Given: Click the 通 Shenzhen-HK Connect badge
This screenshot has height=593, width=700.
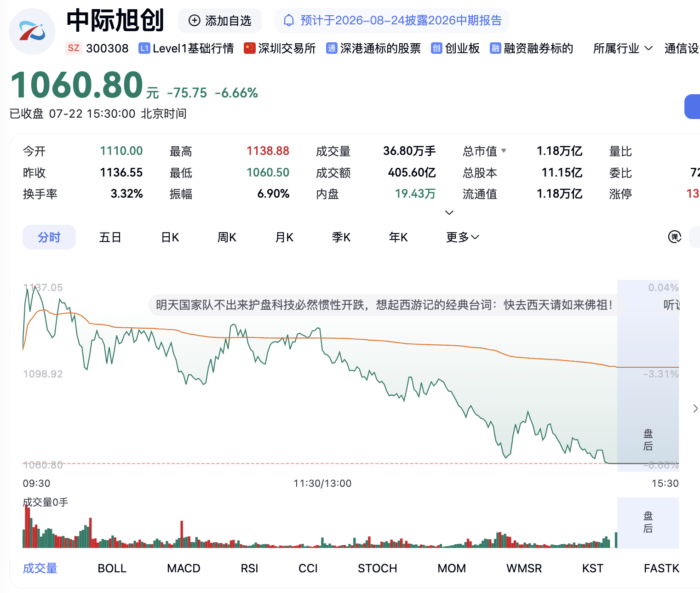Looking at the screenshot, I should click(332, 48).
